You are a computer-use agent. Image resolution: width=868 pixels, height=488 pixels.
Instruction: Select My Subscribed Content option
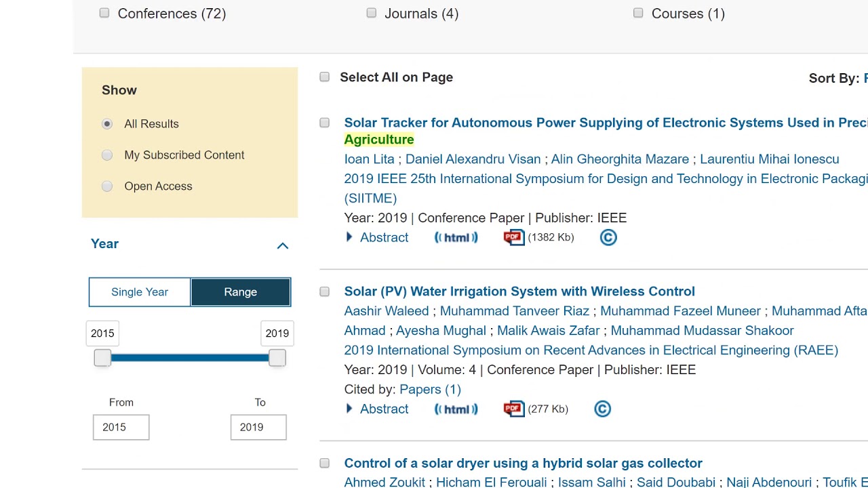tap(107, 155)
